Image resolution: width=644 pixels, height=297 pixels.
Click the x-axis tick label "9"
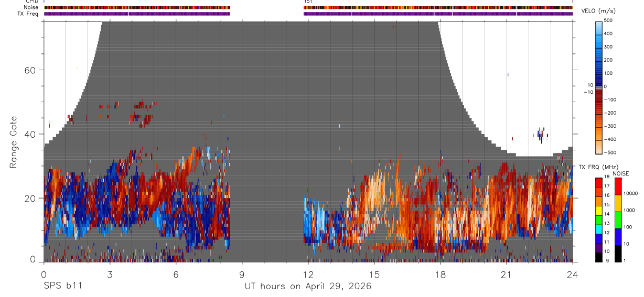[x=242, y=274]
